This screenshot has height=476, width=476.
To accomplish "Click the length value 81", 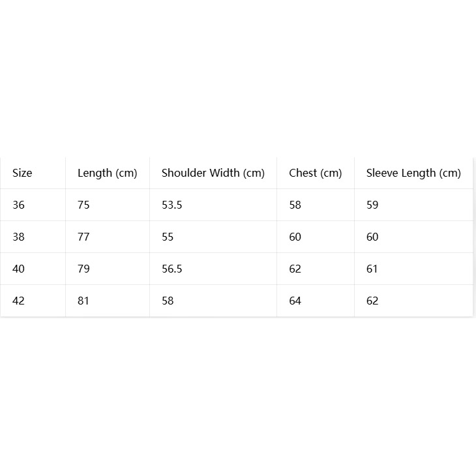I will coord(83,301).
